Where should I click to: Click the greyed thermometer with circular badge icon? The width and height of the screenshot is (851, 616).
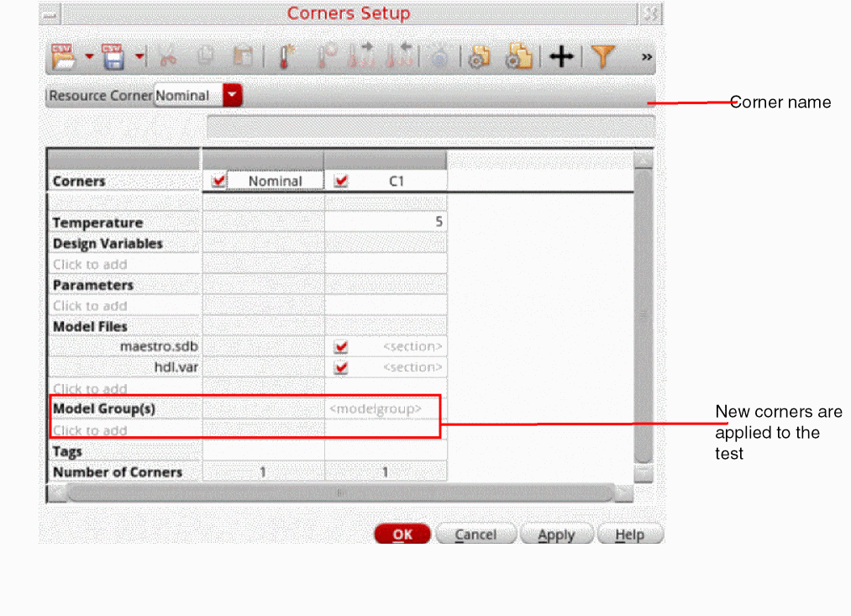pos(327,56)
